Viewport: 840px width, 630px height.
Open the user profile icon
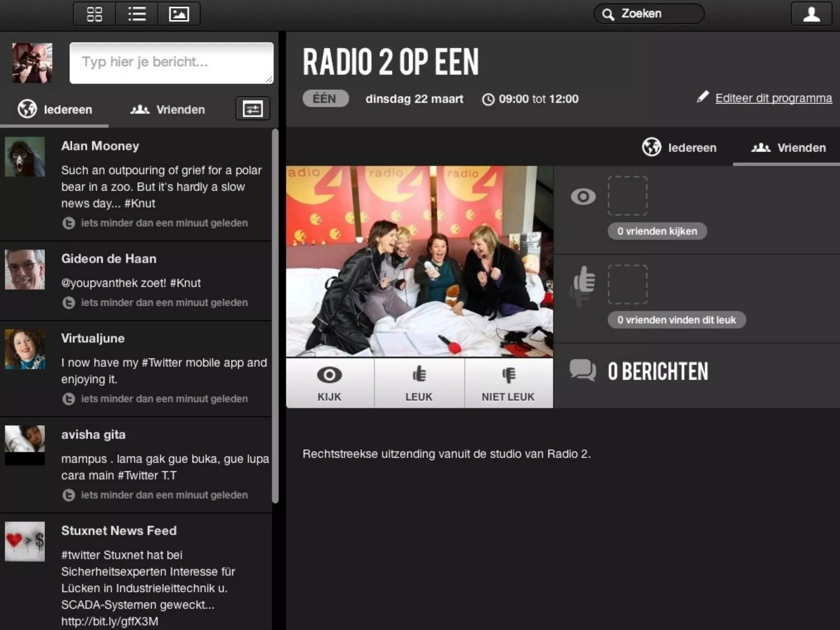pos(811,14)
